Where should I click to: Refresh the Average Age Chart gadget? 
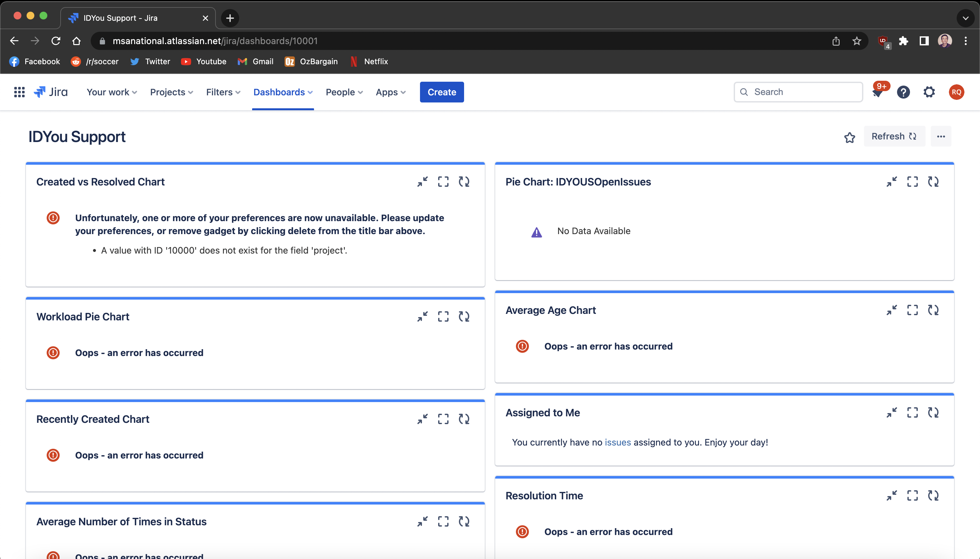coord(933,310)
